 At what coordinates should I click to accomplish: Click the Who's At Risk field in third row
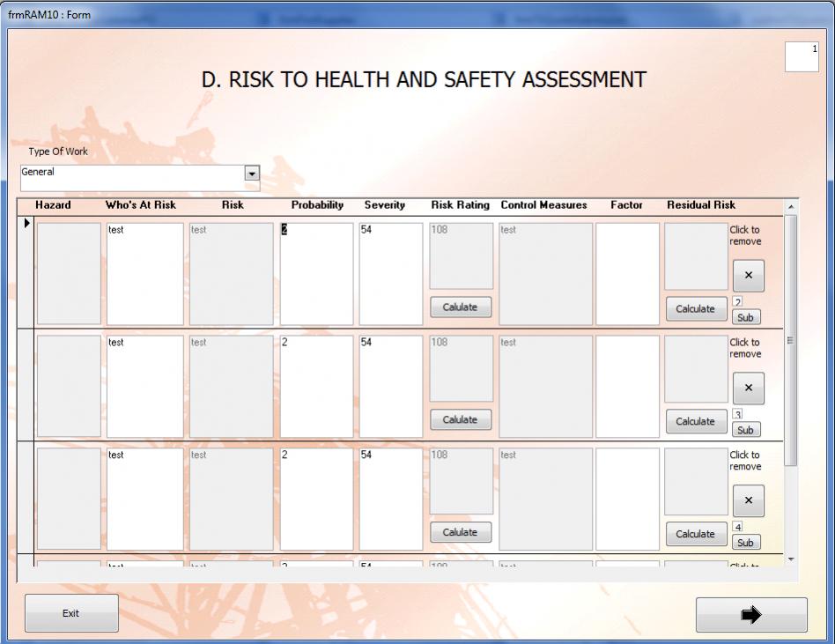(144, 499)
